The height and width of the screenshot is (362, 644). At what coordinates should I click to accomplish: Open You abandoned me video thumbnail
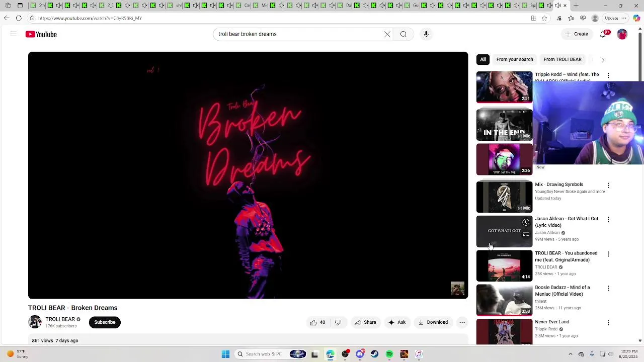point(504,265)
